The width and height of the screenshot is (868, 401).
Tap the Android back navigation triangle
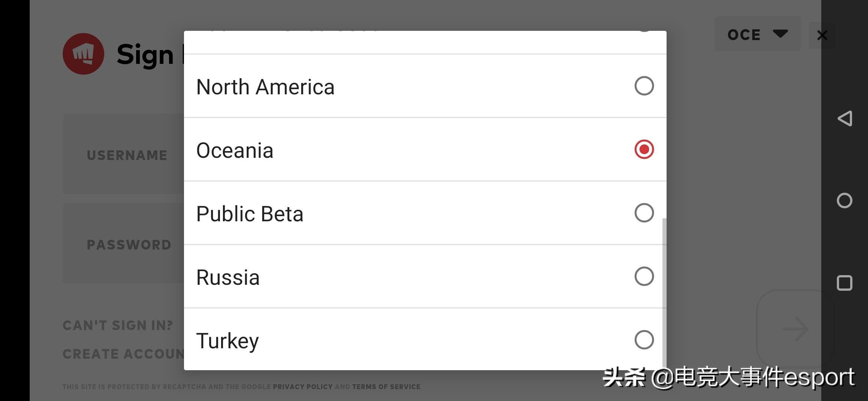coord(845,119)
